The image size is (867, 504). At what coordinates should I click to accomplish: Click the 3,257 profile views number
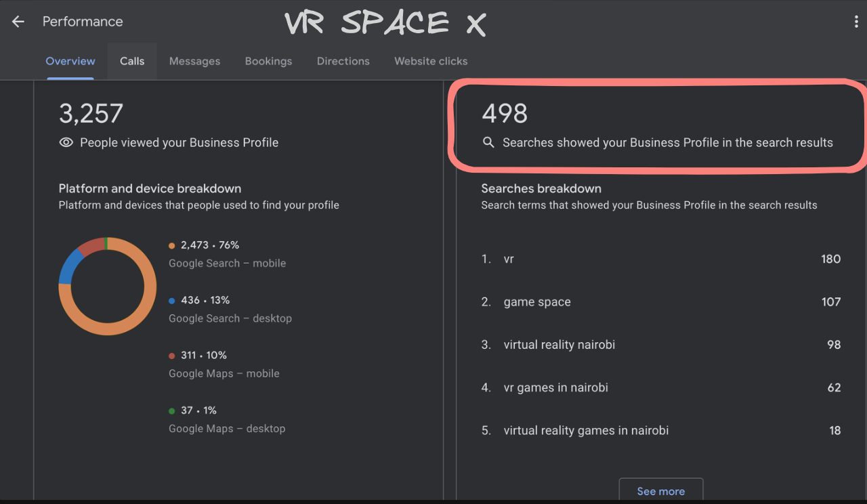click(x=91, y=114)
